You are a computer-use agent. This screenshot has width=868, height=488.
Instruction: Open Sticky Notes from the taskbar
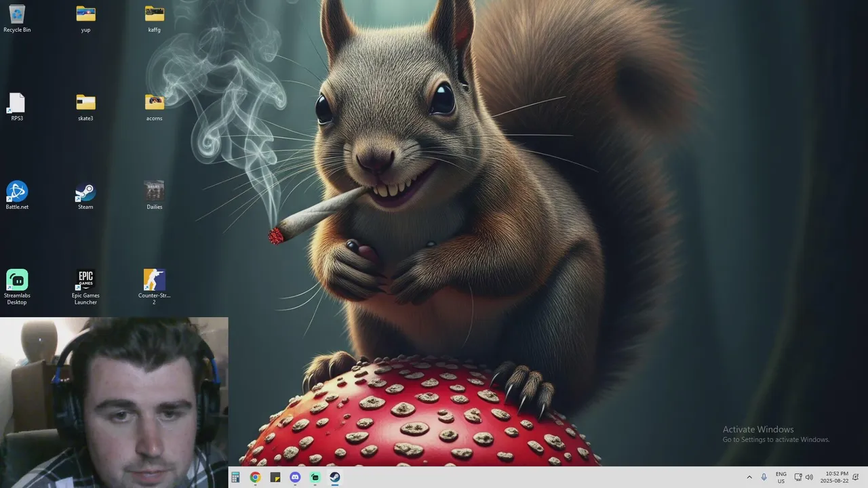[275, 477]
